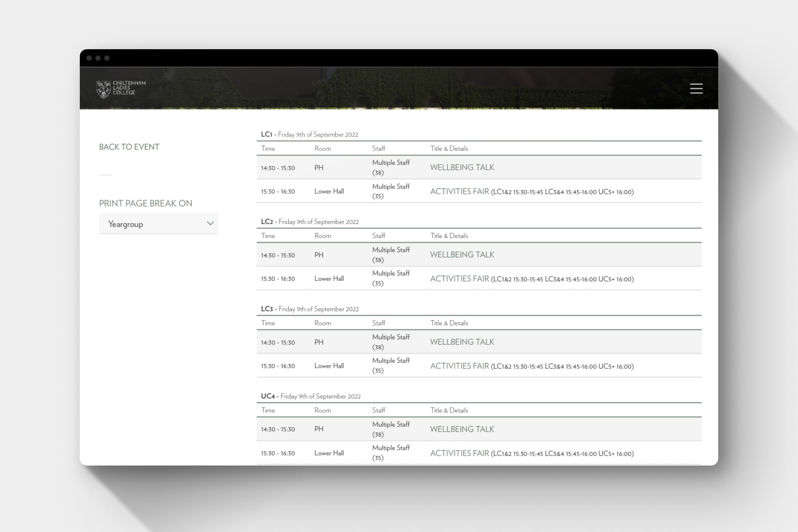Screen dimensions: 798x532
Task: Click the Room column header in LC1 table
Action: pyautogui.click(x=323, y=148)
